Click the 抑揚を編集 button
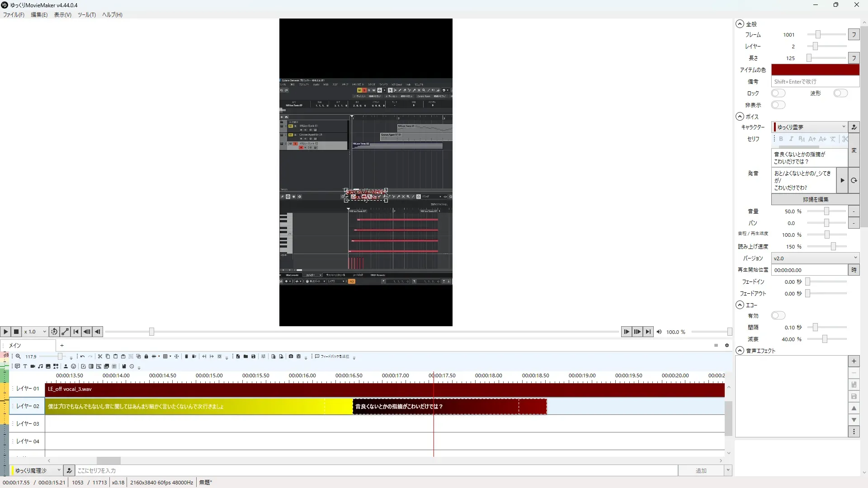Image resolution: width=868 pixels, height=488 pixels. [x=815, y=199]
